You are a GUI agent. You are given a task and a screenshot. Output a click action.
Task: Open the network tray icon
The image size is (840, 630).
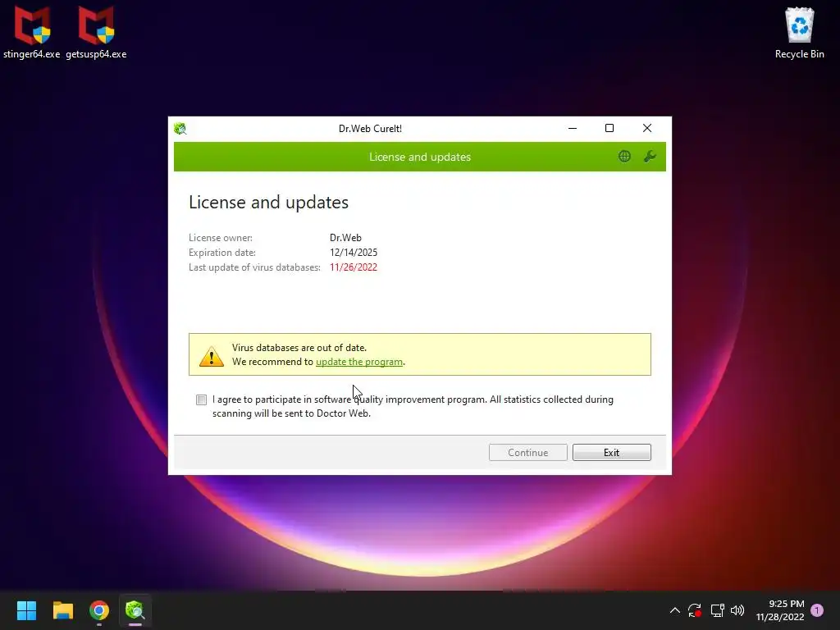pos(717,610)
